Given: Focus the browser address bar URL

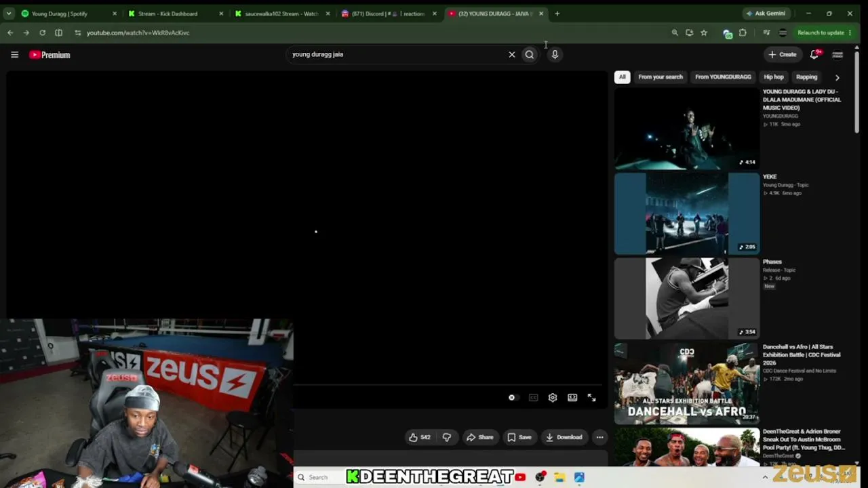Looking at the screenshot, I should 138,33.
